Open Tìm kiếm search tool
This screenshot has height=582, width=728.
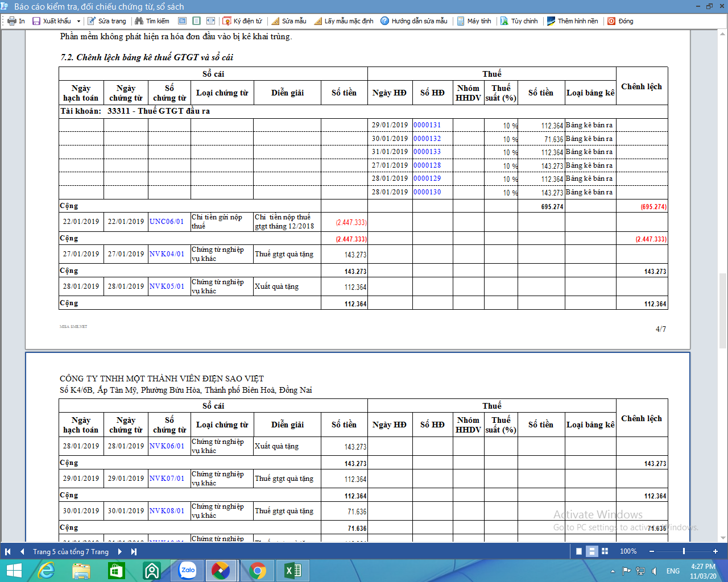(x=152, y=21)
